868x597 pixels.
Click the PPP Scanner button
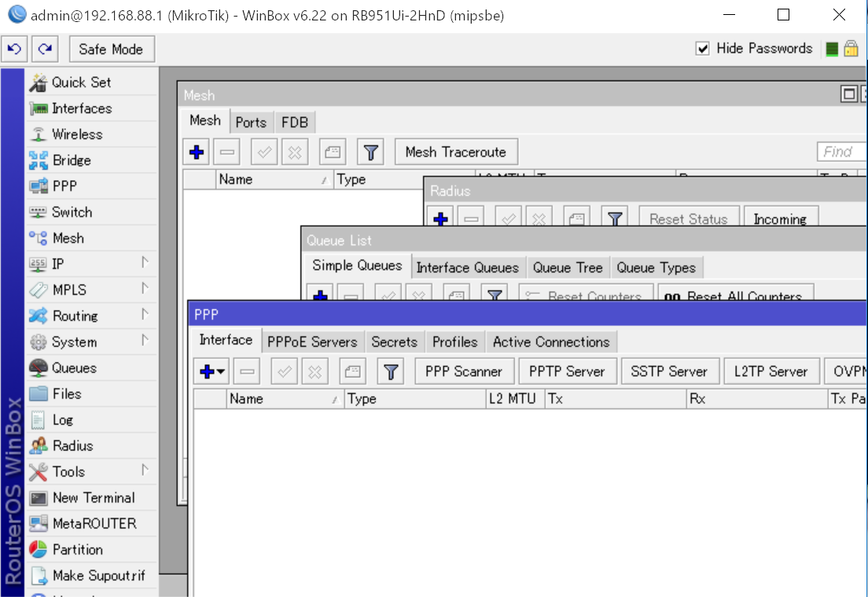465,371
